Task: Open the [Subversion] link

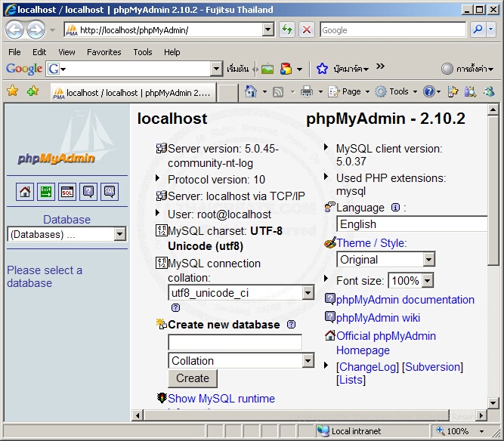Action: [x=433, y=367]
